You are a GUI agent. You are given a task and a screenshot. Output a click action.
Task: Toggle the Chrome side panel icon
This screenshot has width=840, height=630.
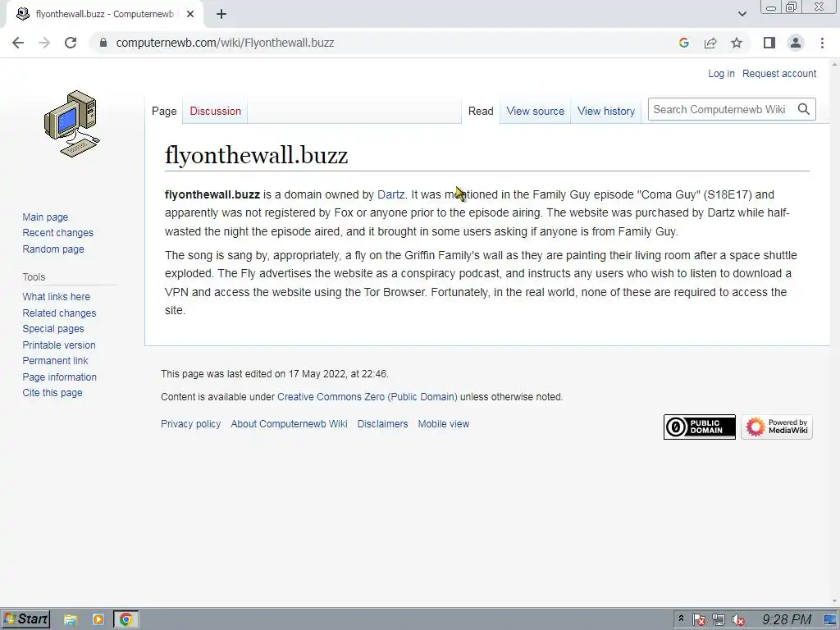coord(769,43)
